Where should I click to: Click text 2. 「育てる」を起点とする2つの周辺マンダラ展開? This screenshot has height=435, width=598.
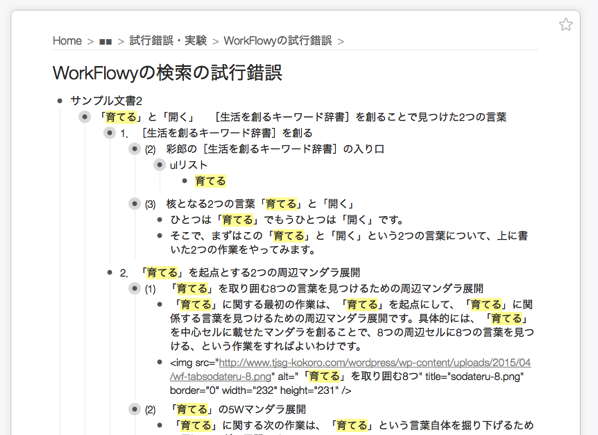pyautogui.click(x=240, y=273)
